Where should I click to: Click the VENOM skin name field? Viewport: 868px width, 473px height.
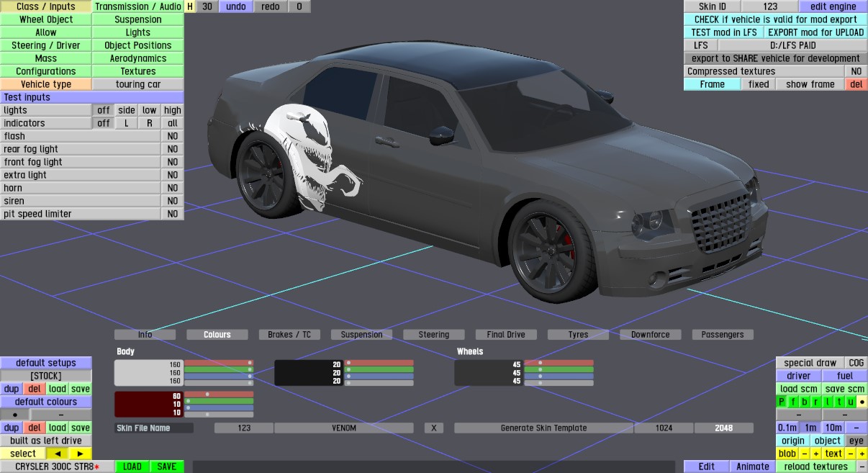coord(344,428)
